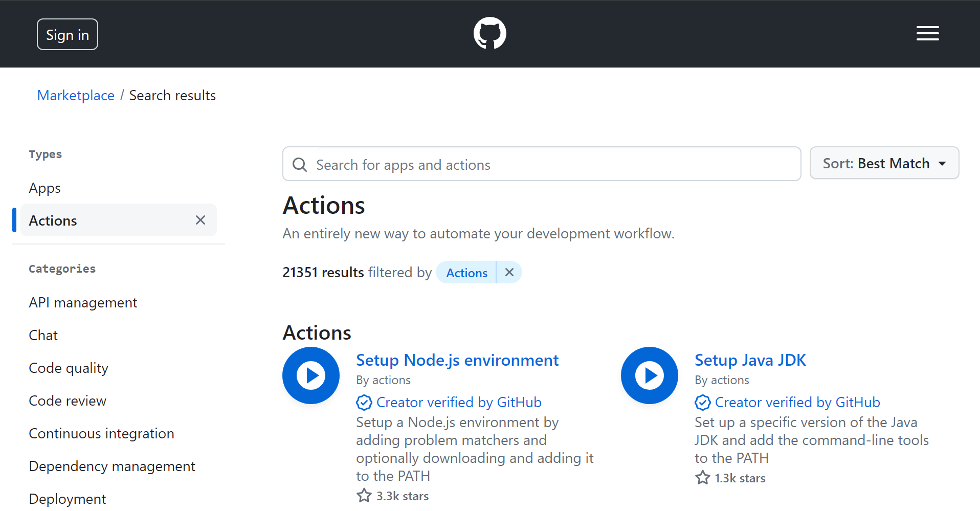Click the Categories sidebar heading
Screen dimensions: 980x511
[62, 269]
